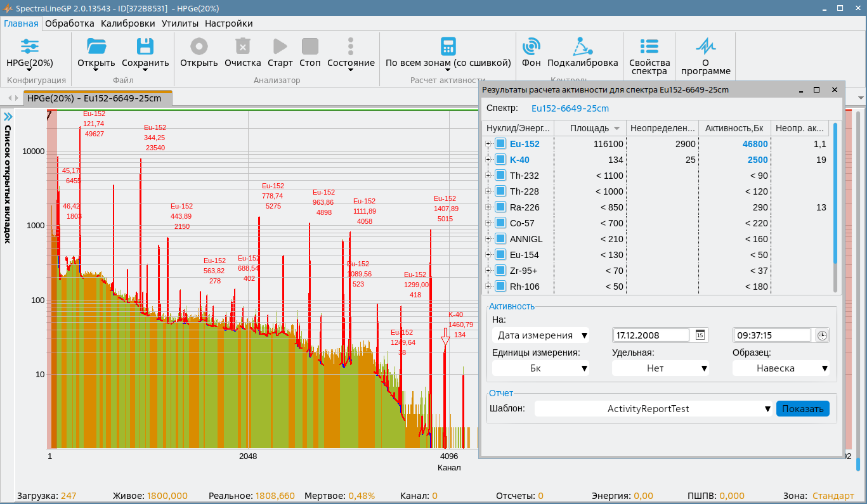Open Подкалибровка recalibration tool
The width and height of the screenshot is (867, 504).
pyautogui.click(x=582, y=47)
